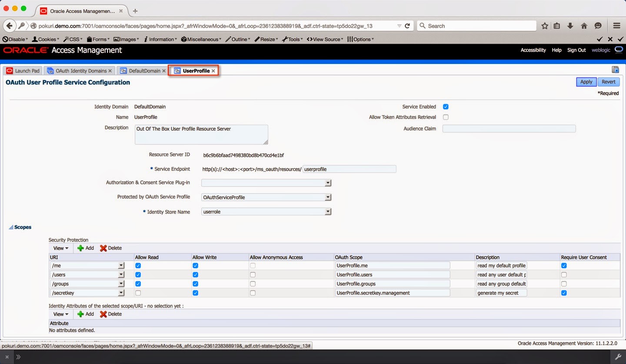The width and height of the screenshot is (626, 364).
Task: Click the close-all-tabs icon above Launch Pad area
Action: point(616,69)
